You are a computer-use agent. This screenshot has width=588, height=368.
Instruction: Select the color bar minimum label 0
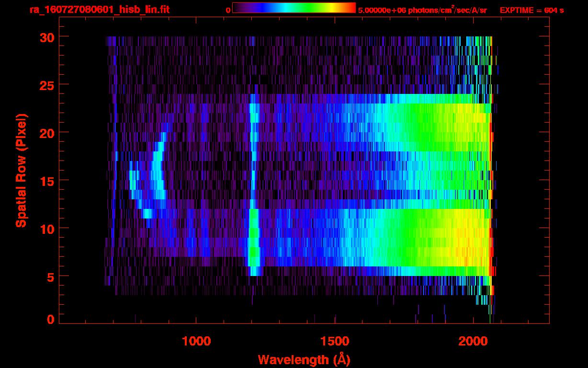coord(228,10)
